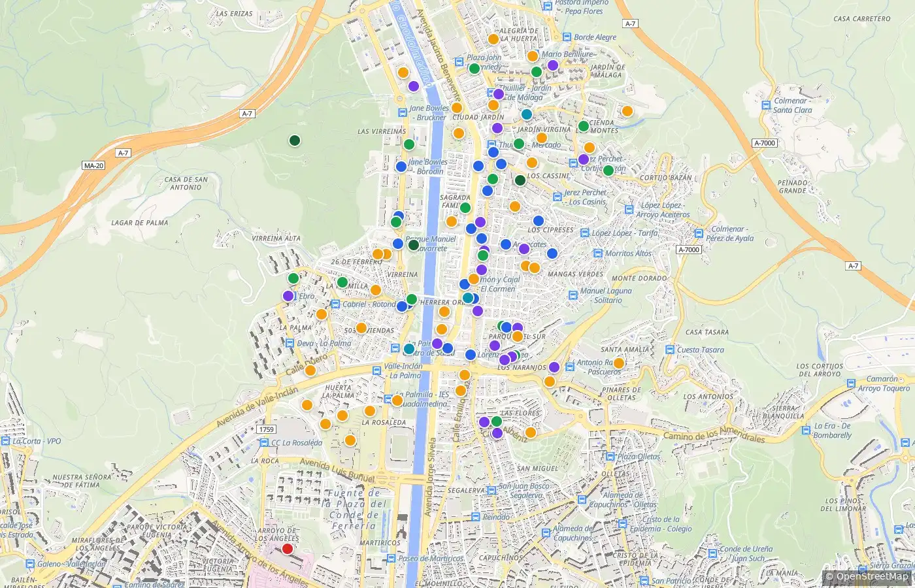Screen dimensions: 915x588
Task: Select the Morritos Altos bus stop icon
Action: (598, 253)
